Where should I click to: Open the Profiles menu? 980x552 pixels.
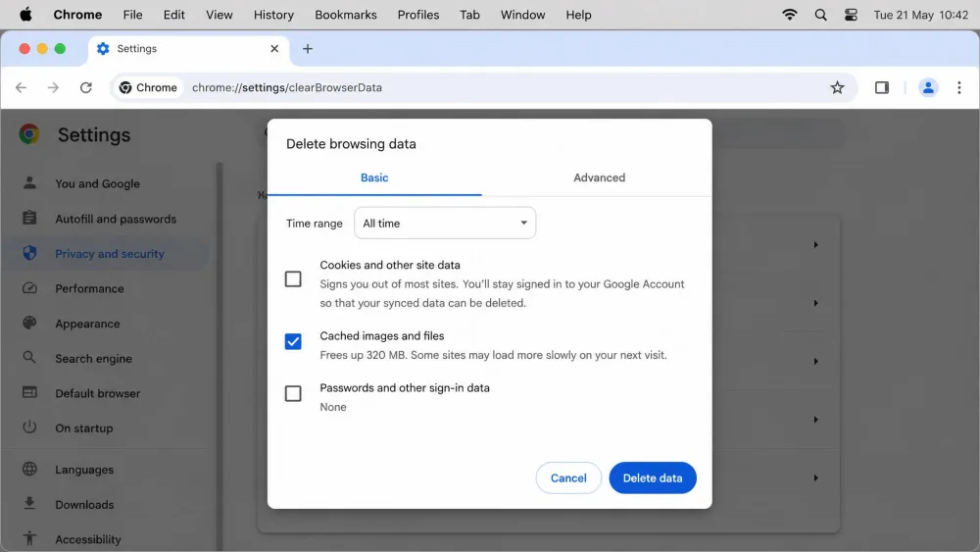point(418,15)
